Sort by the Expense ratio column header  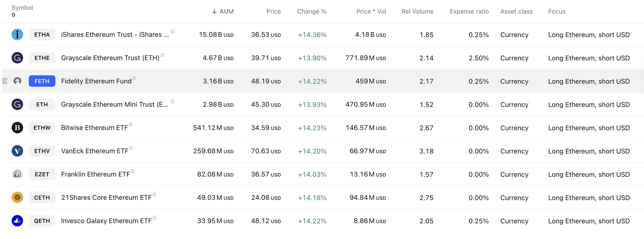click(x=469, y=11)
